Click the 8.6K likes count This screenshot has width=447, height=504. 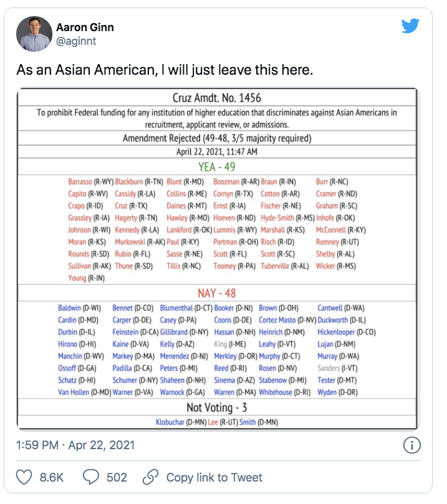(52, 478)
